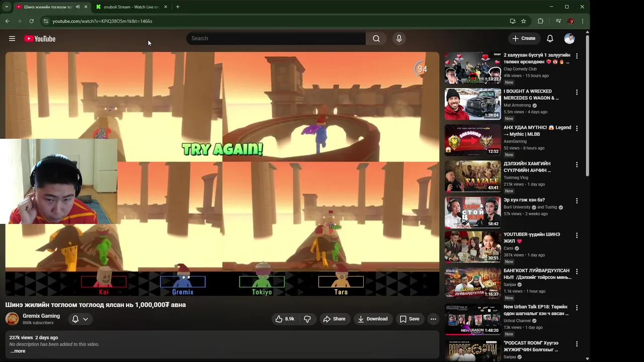Viewport: 644px width, 362px height.
Task: Install or cast icon in address bar
Action: point(513,21)
